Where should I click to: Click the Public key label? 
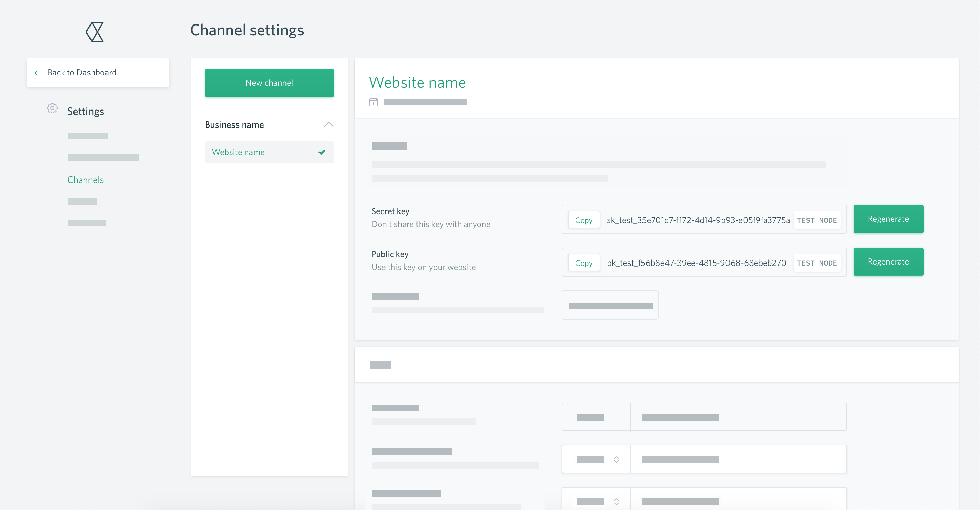click(390, 254)
